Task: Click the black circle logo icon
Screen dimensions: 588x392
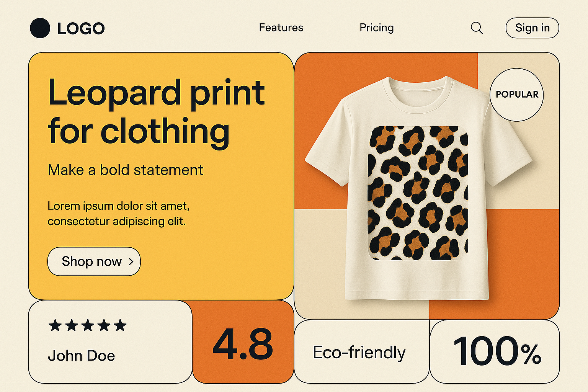Action: pyautogui.click(x=40, y=28)
